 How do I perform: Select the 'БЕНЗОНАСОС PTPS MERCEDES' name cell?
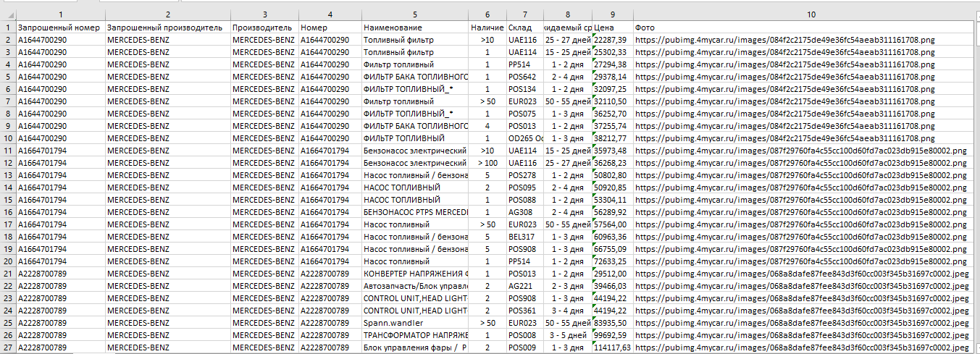[414, 212]
